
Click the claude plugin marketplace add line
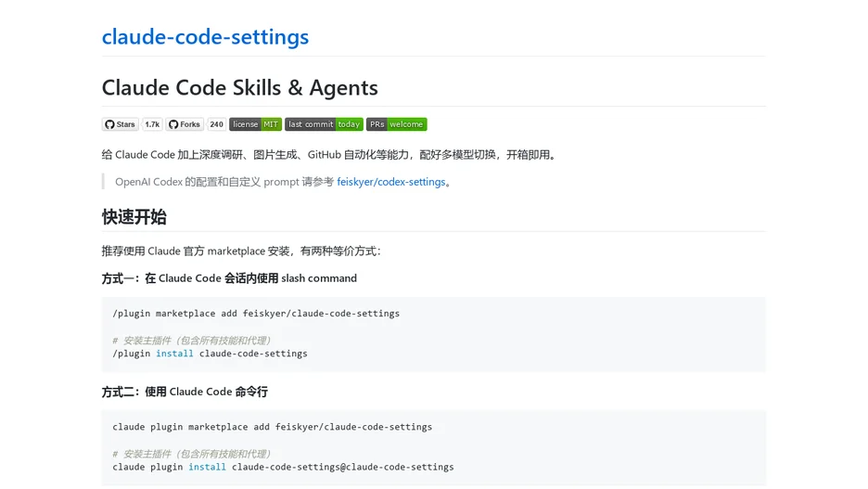click(x=273, y=427)
